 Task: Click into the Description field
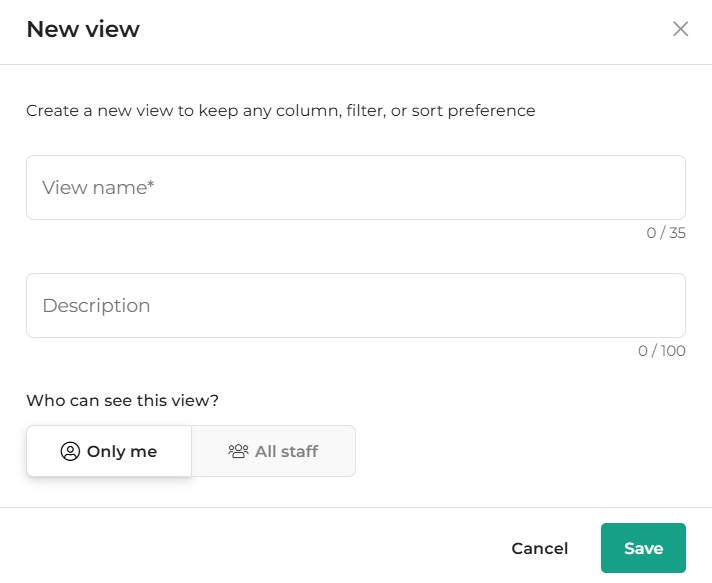coord(355,306)
